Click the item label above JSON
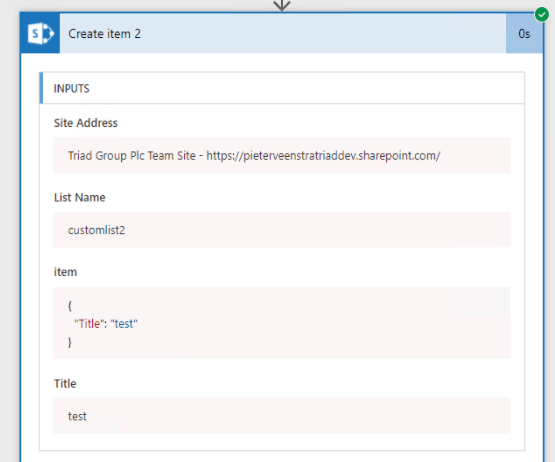 (x=65, y=272)
